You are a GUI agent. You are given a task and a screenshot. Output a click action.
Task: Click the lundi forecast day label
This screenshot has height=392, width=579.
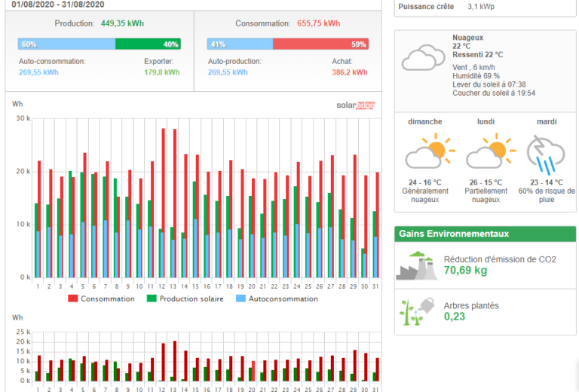[x=486, y=121]
